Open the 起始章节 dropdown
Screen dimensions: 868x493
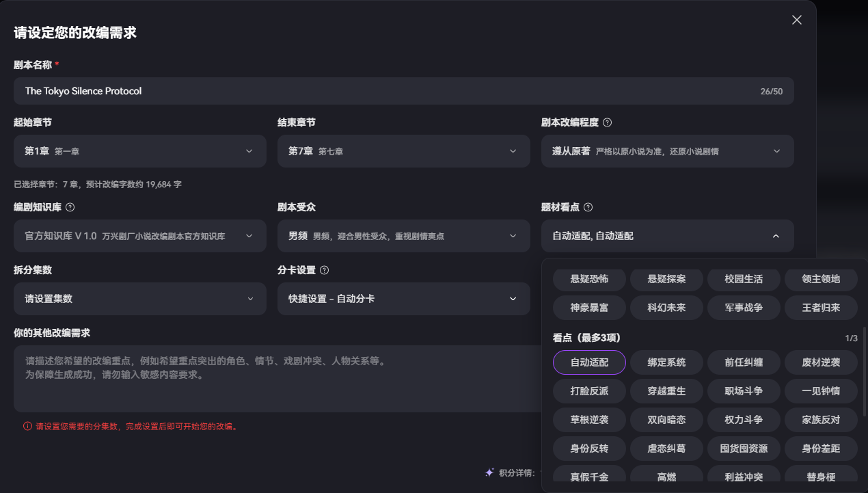[x=139, y=151]
